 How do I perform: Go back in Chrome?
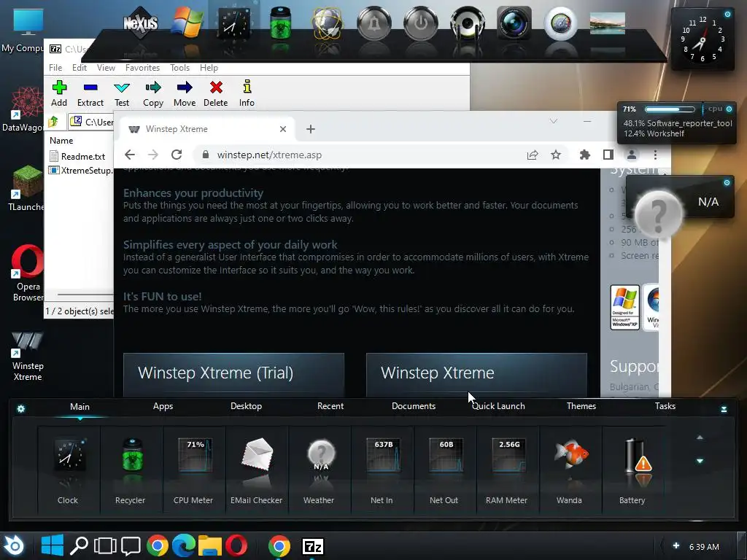click(130, 155)
